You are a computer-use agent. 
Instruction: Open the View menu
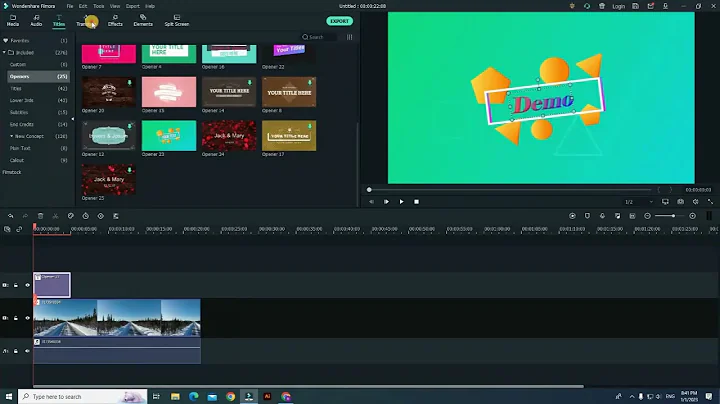(115, 6)
